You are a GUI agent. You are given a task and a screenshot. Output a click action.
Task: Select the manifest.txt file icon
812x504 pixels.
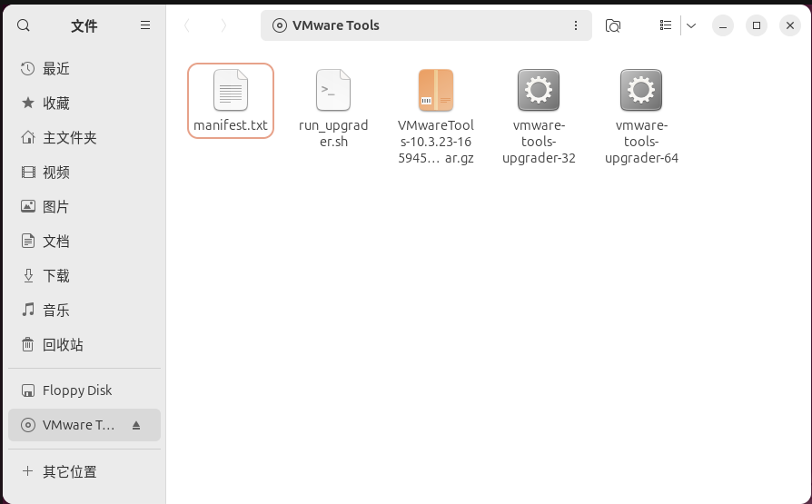pyautogui.click(x=231, y=90)
